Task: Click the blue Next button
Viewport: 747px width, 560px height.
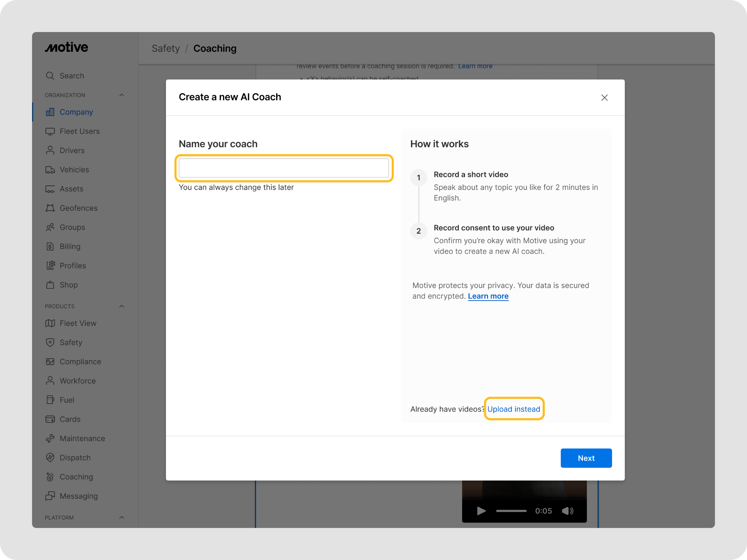Action: point(586,458)
